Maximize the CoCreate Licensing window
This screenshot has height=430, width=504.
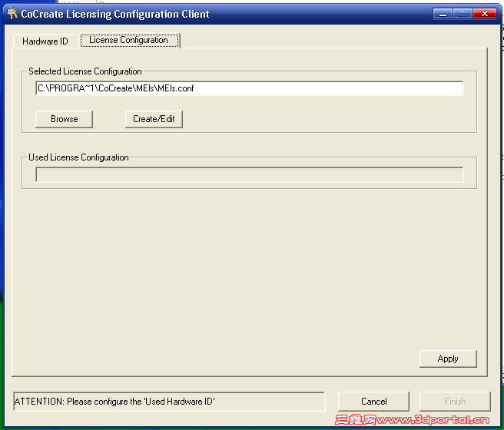(x=463, y=14)
